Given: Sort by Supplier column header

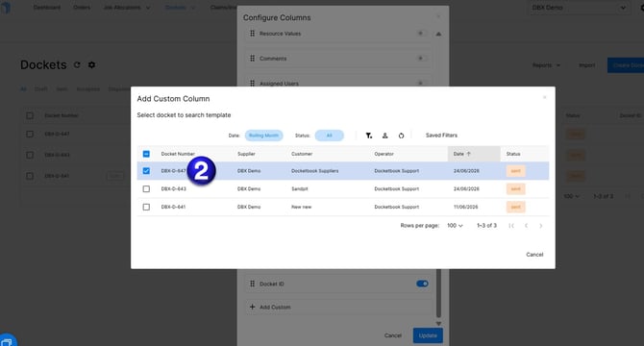Looking at the screenshot, I should (x=246, y=154).
